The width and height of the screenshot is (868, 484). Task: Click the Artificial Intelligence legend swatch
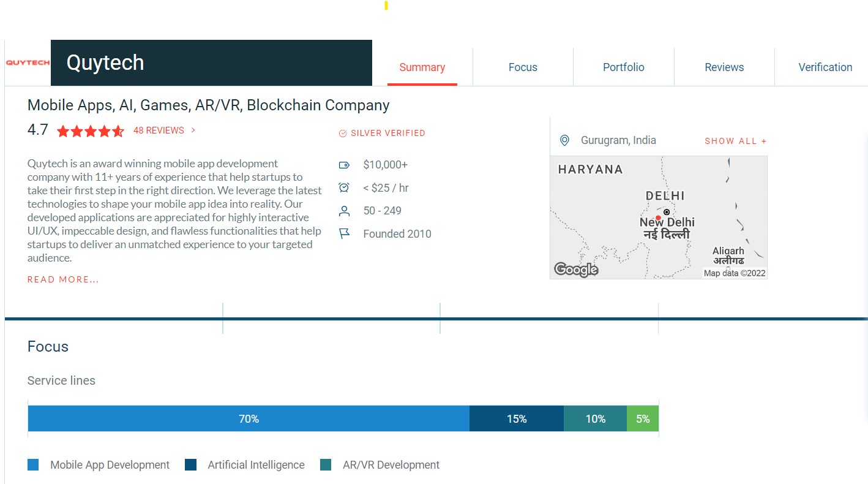[190, 465]
